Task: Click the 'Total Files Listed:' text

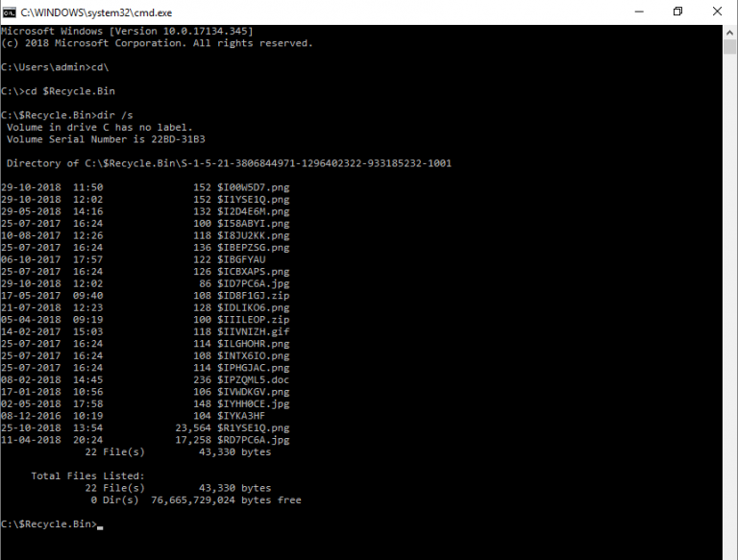Action: 88,475
